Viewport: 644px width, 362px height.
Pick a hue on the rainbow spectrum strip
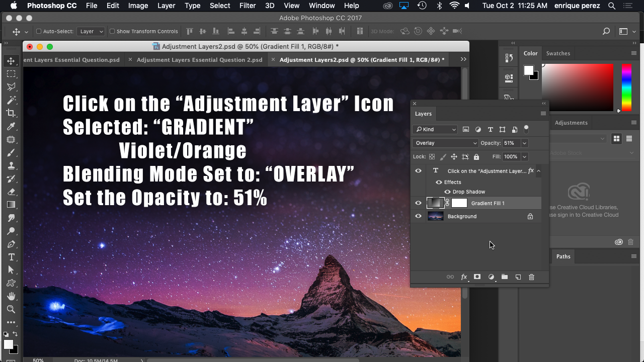pyautogui.click(x=626, y=87)
